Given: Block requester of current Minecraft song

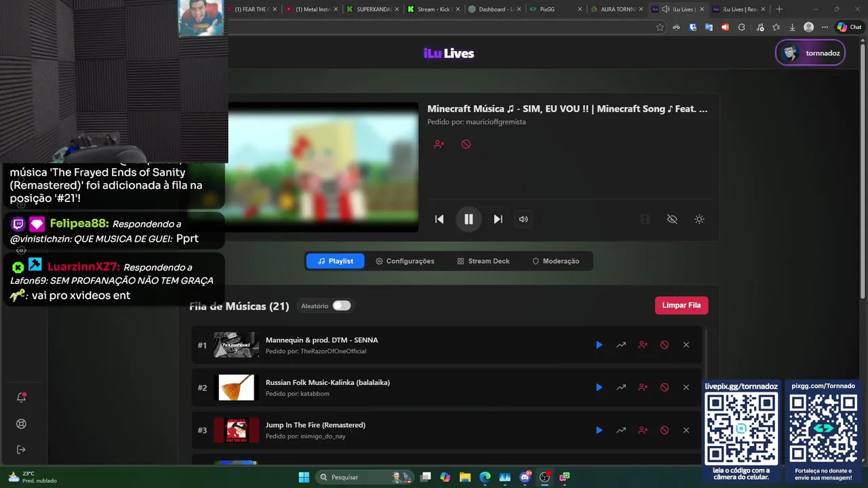Looking at the screenshot, I should [x=439, y=144].
